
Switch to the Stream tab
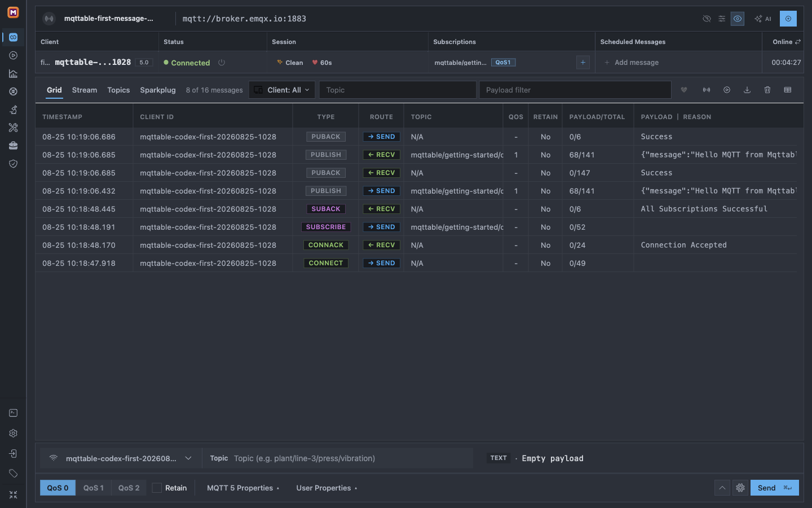coord(85,90)
